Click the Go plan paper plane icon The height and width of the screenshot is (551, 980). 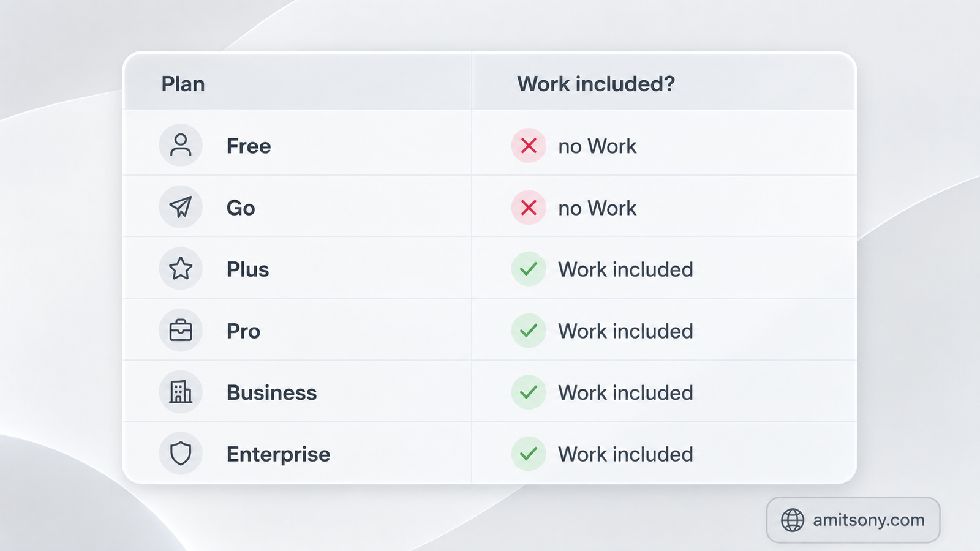click(x=181, y=207)
